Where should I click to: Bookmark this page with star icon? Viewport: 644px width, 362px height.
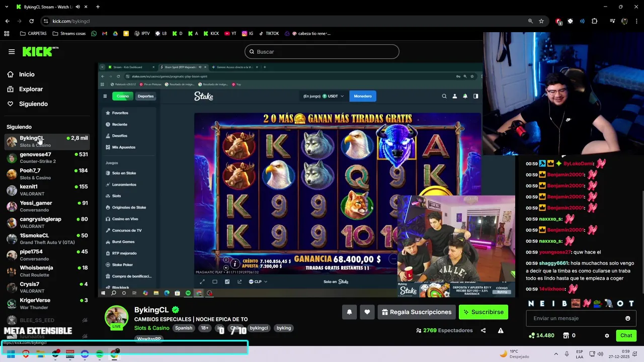[x=541, y=21]
